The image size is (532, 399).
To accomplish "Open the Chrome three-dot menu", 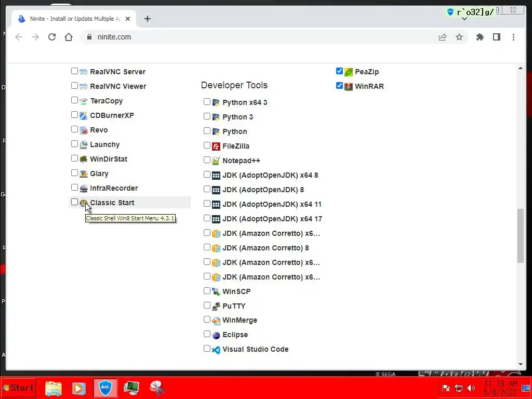I will 513,37.
